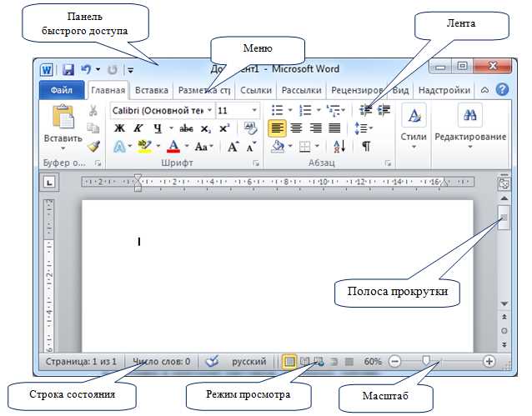Click Число слов: 0 in status bar
Viewport: 532px width, 416px height.
pos(161,362)
